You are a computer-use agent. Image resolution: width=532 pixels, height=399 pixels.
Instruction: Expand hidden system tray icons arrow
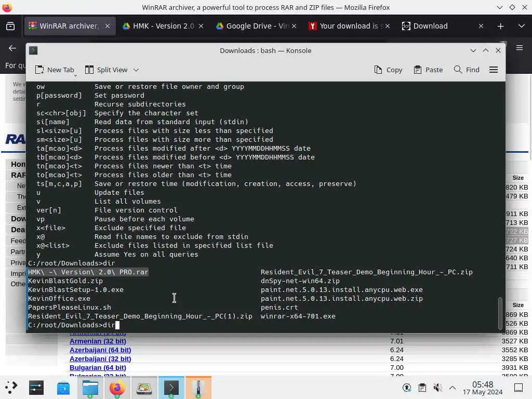click(453, 388)
